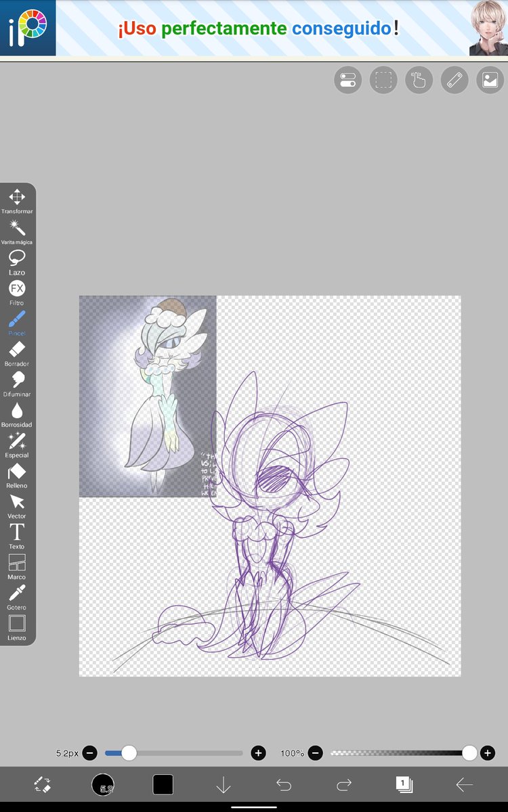Redo the last undone stroke

[x=344, y=785]
